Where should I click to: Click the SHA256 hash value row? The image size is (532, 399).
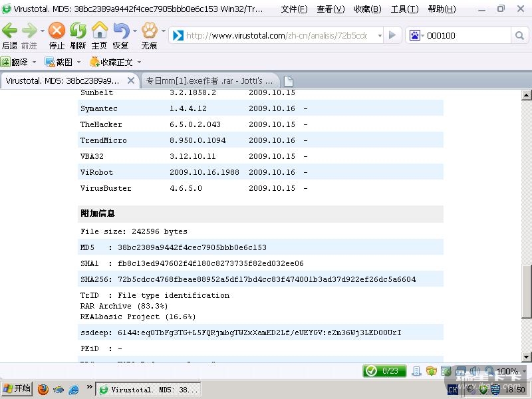coord(261,279)
